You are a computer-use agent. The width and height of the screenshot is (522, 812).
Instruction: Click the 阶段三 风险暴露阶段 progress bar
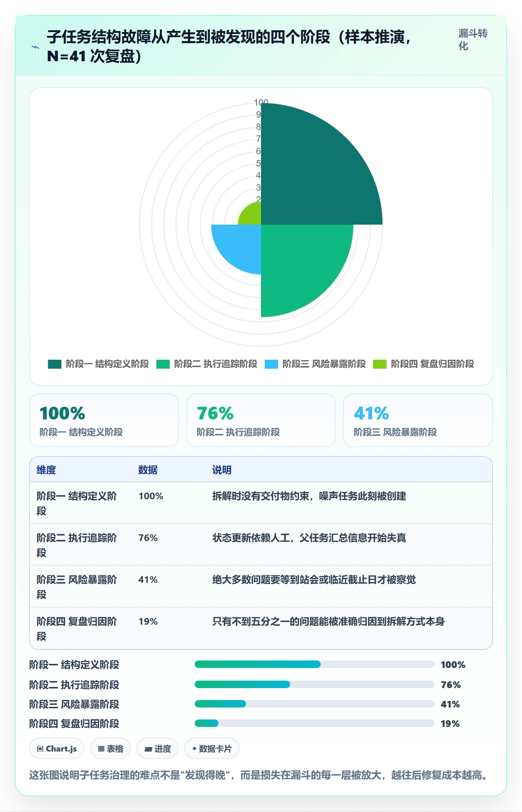(x=314, y=704)
